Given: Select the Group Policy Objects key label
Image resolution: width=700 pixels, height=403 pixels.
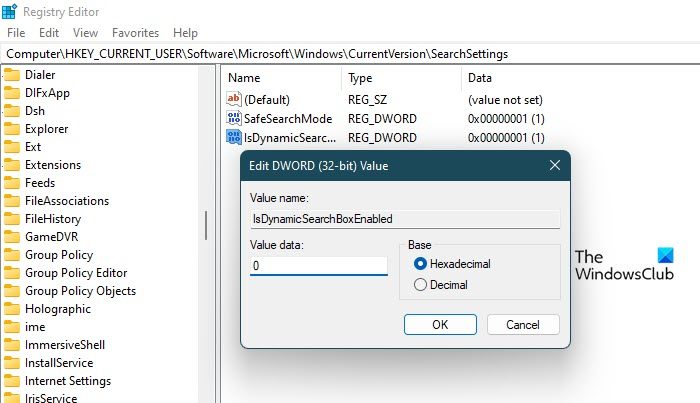Looking at the screenshot, I should pyautogui.click(x=80, y=291).
